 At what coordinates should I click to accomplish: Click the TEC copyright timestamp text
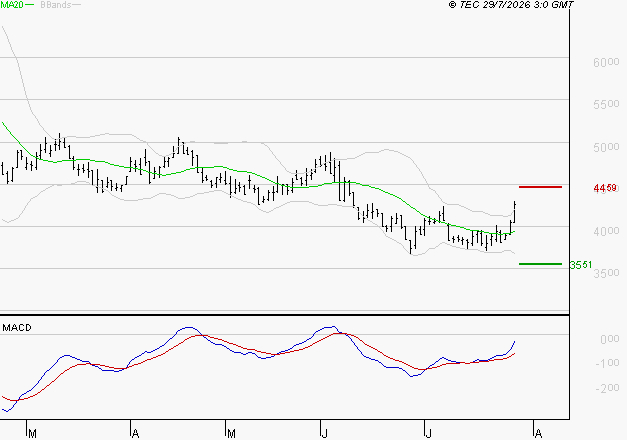(511, 4)
